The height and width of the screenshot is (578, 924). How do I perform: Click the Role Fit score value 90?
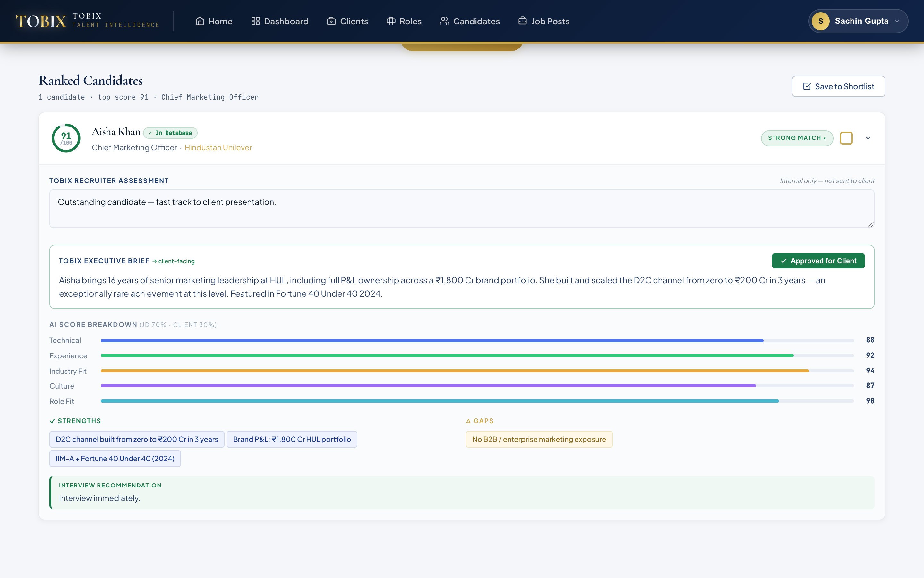[870, 401]
